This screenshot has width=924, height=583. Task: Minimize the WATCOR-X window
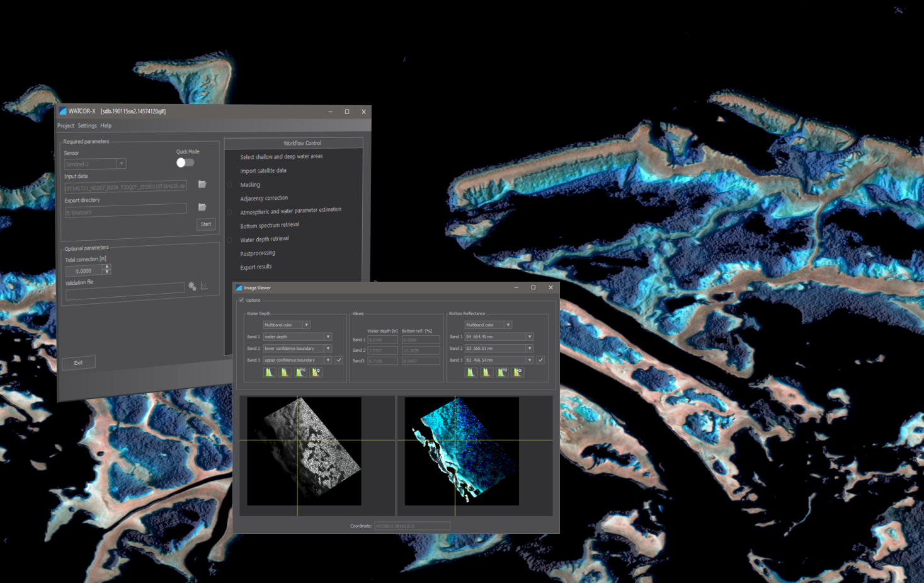(330, 112)
